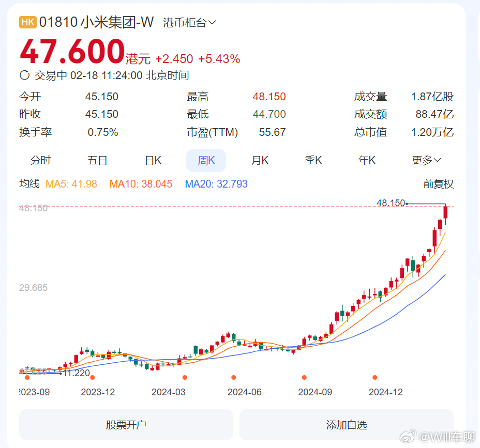Click the +2.450 price change value
480x448 pixels.
point(174,59)
